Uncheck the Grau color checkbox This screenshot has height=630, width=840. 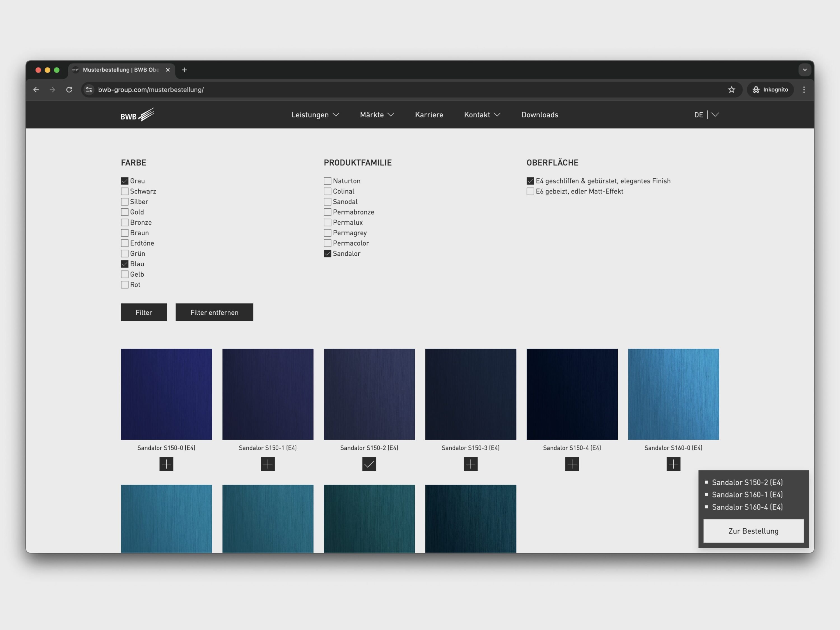[125, 181]
